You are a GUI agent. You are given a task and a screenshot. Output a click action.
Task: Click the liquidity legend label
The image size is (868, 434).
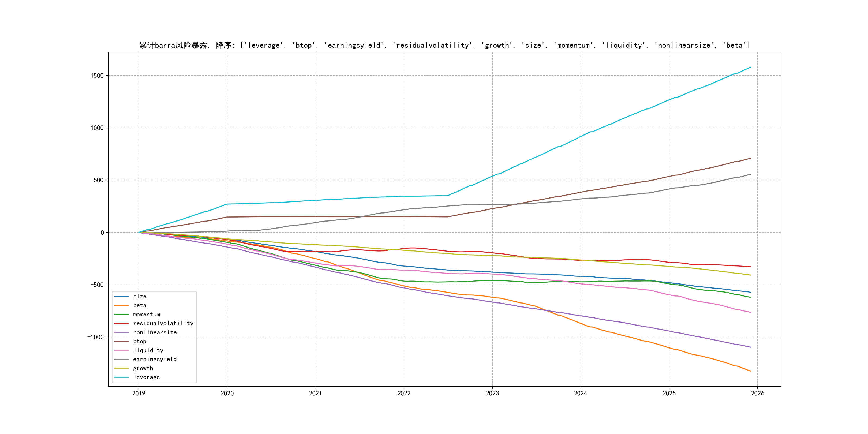pos(148,350)
